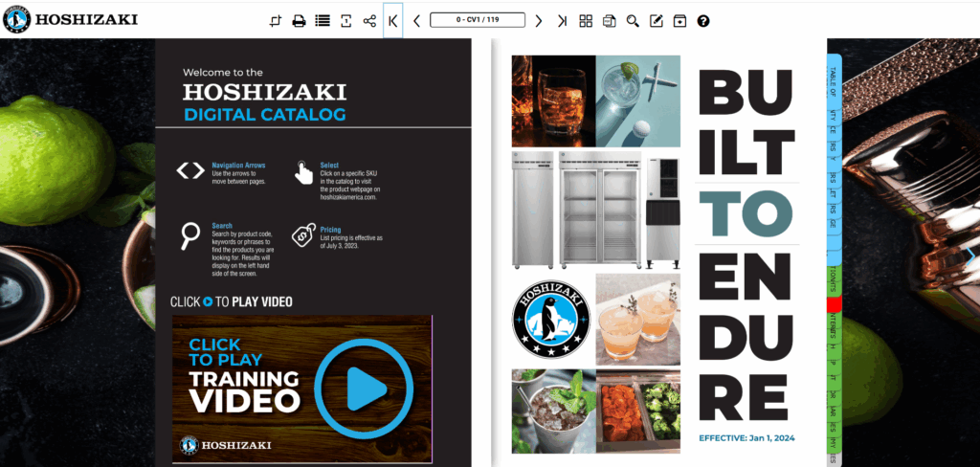The image size is (980, 467).
Task: Click the Navigation Arrows brackets icon
Action: click(x=190, y=170)
